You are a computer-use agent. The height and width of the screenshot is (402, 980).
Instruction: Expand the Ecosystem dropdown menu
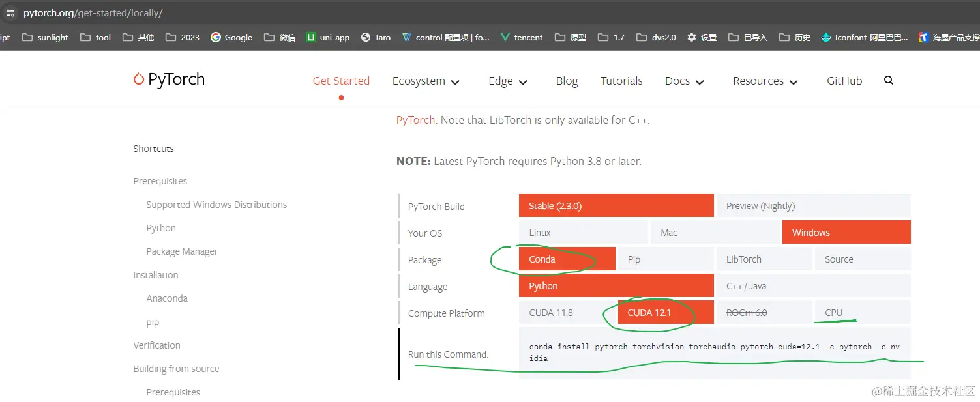coord(426,81)
